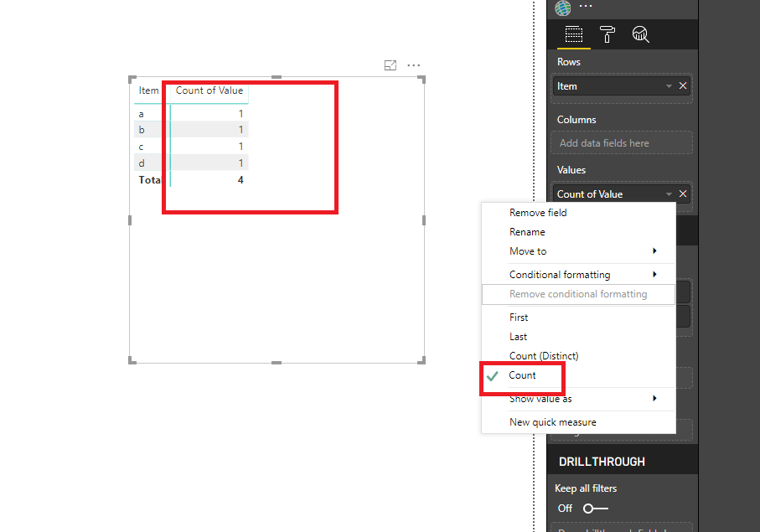Click the Focus mode icon above matrix
This screenshot has height=532, width=760.
click(x=390, y=65)
